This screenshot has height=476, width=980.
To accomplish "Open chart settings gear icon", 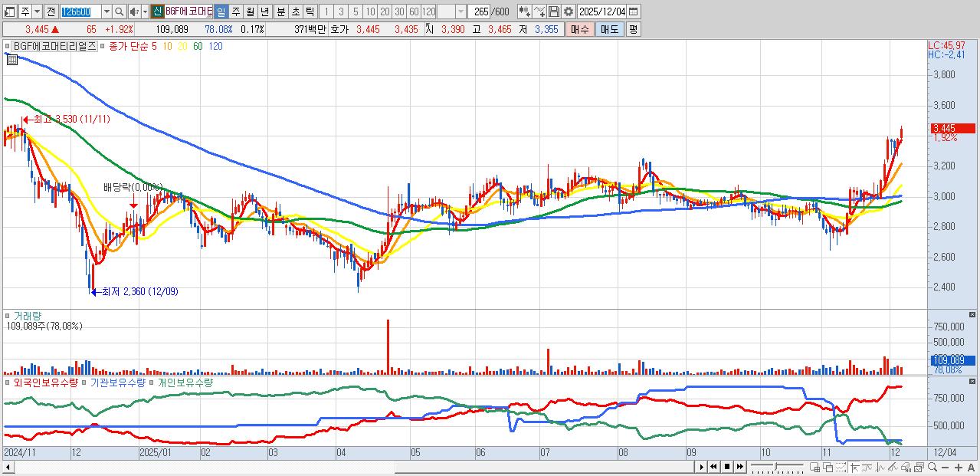I will coord(568,11).
